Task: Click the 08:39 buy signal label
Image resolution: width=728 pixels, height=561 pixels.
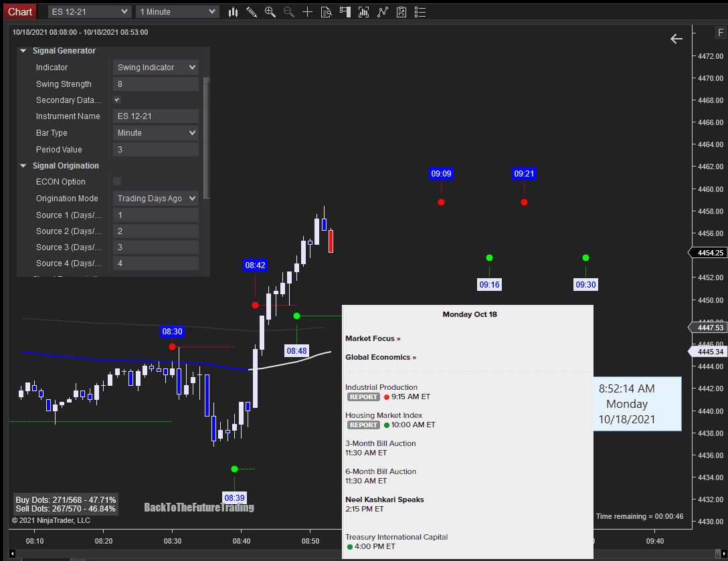Action: pos(234,498)
